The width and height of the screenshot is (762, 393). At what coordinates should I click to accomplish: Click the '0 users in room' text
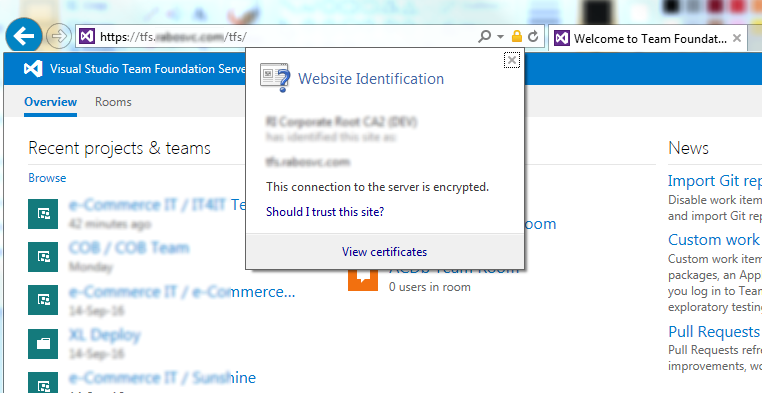pyautogui.click(x=430, y=287)
